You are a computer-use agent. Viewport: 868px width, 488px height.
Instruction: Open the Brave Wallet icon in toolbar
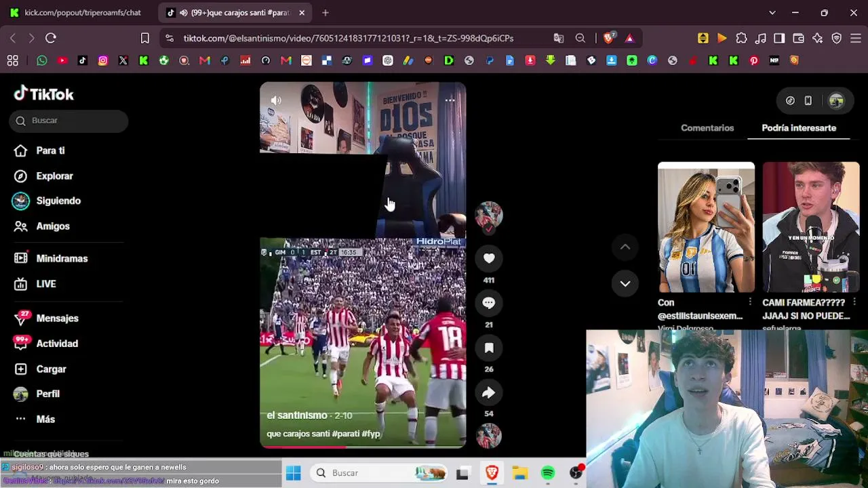point(798,38)
